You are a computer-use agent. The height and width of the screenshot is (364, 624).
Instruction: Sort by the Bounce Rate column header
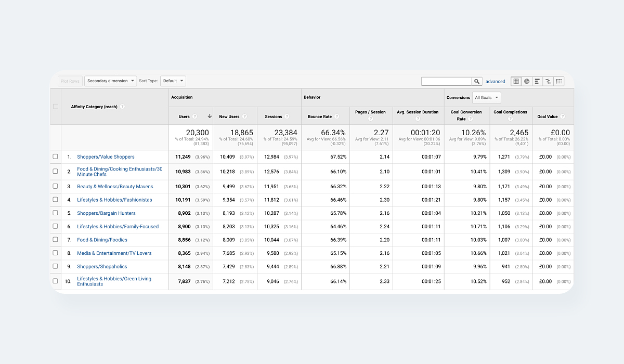(320, 116)
